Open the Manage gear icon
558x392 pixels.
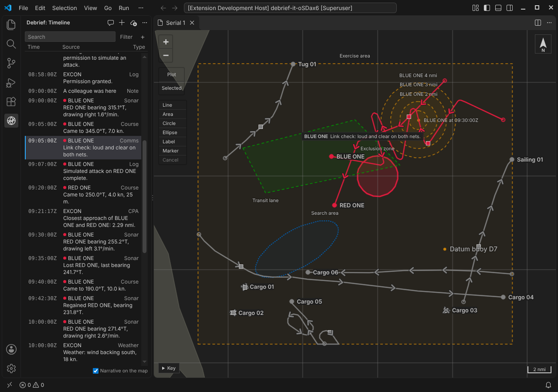(x=11, y=368)
